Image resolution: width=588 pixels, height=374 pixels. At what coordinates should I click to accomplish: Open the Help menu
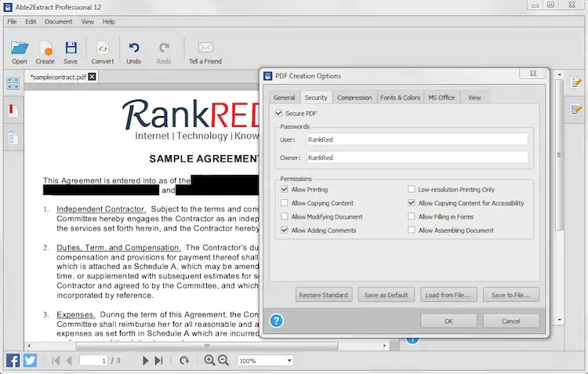click(109, 22)
